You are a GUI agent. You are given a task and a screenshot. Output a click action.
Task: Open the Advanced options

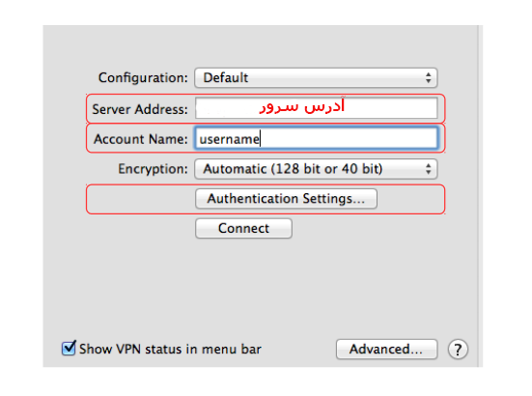click(386, 350)
